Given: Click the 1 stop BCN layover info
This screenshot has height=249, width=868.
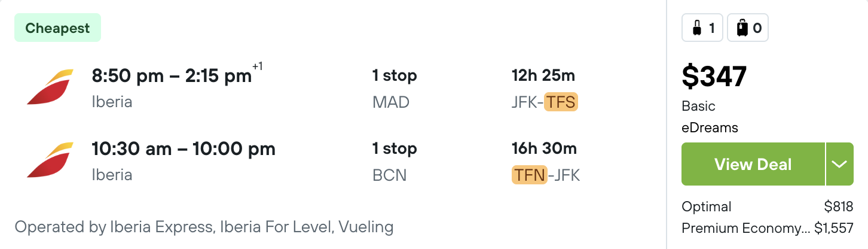Looking at the screenshot, I should pyautogui.click(x=395, y=162).
